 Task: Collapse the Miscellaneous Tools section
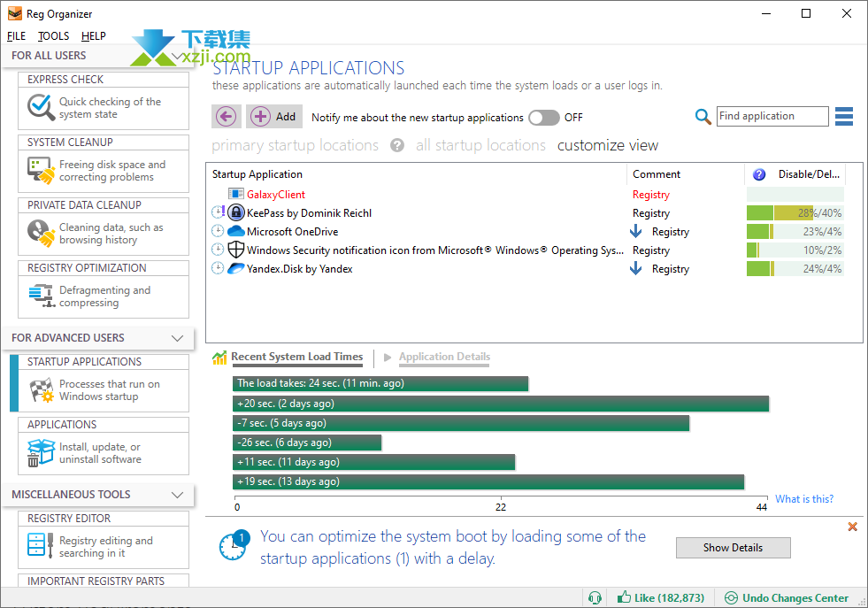click(x=177, y=495)
